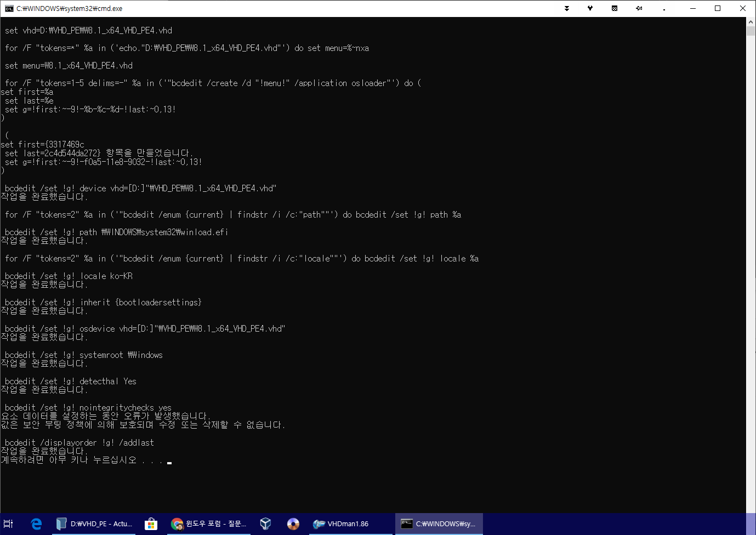Open VirtualBox cube icon on taskbar
Image resolution: width=756 pixels, height=535 pixels.
coord(265,524)
